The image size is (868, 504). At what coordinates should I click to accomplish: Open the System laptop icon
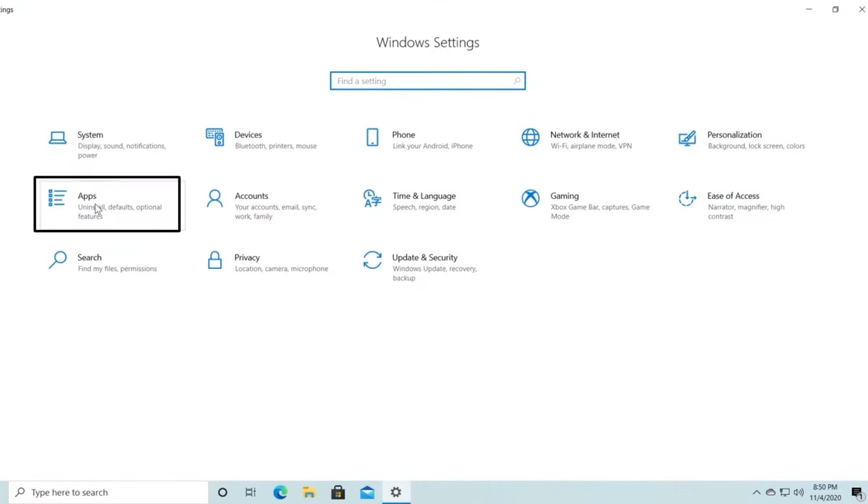click(57, 138)
